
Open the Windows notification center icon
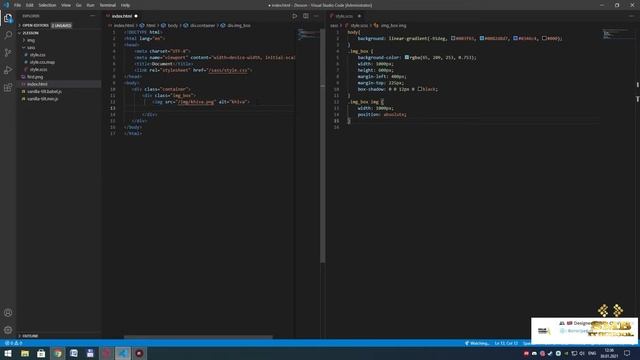click(627, 353)
